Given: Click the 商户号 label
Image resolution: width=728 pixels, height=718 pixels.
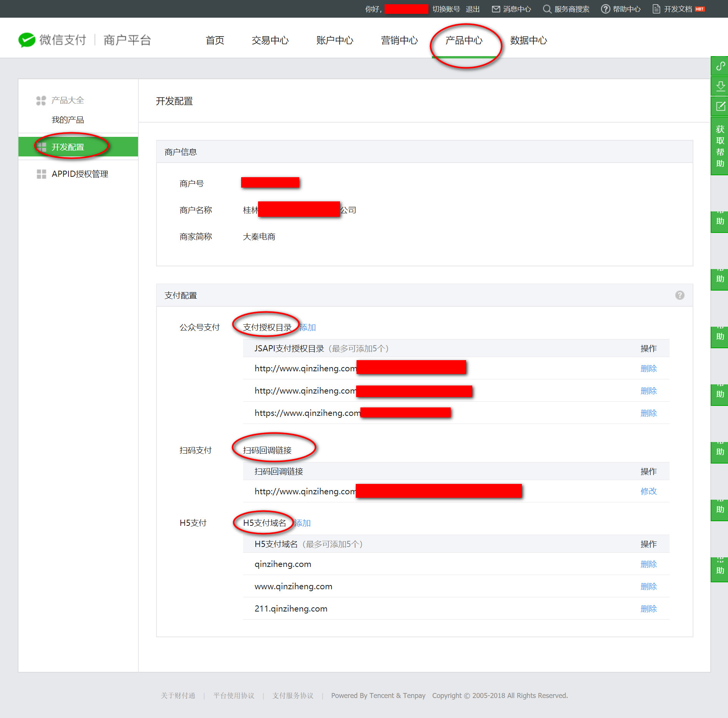Looking at the screenshot, I should point(192,184).
